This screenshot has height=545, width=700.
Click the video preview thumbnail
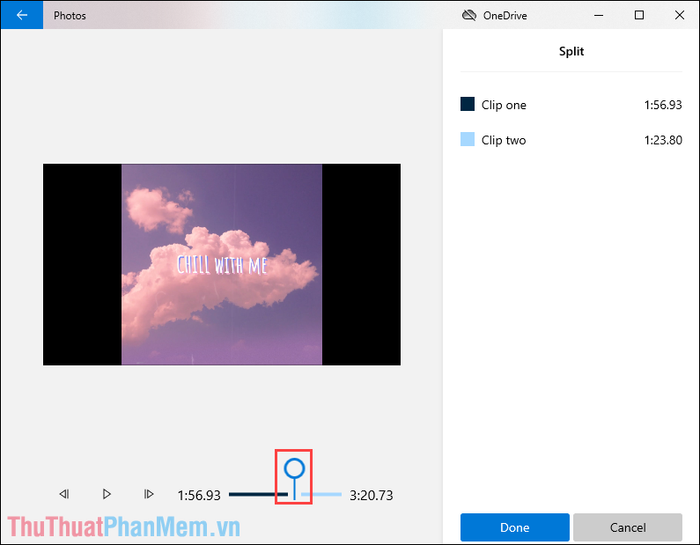coord(222,264)
